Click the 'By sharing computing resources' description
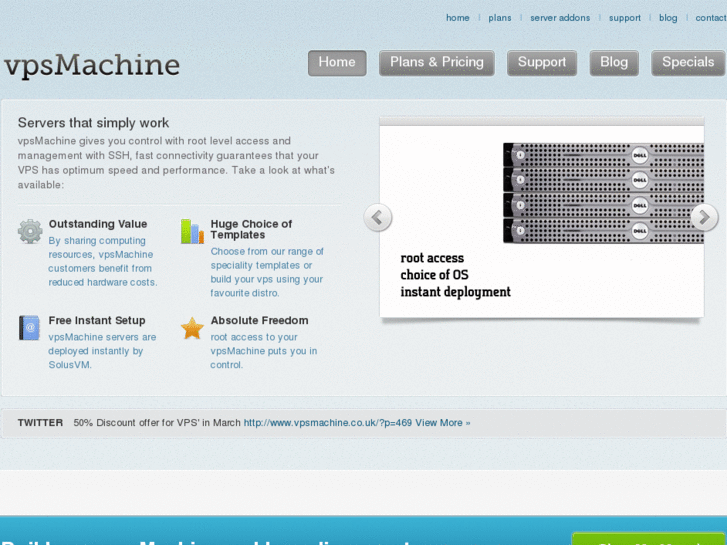This screenshot has width=727, height=545. tap(102, 261)
